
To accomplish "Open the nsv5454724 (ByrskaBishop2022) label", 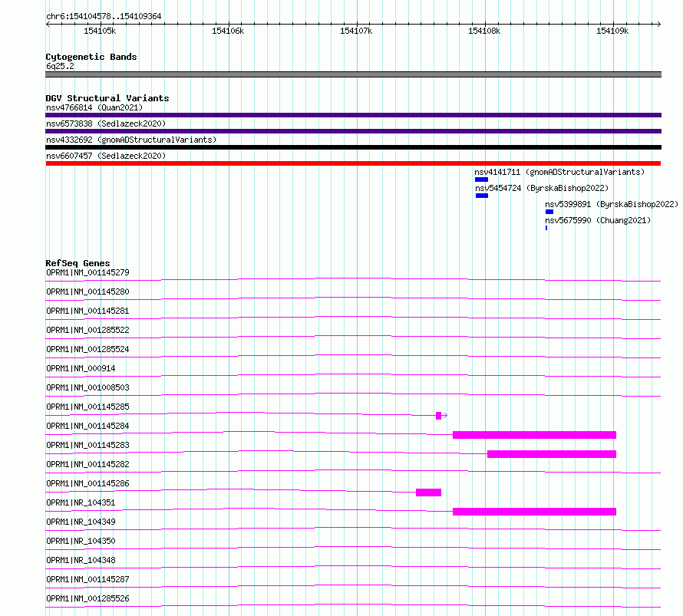I will (x=542, y=188).
